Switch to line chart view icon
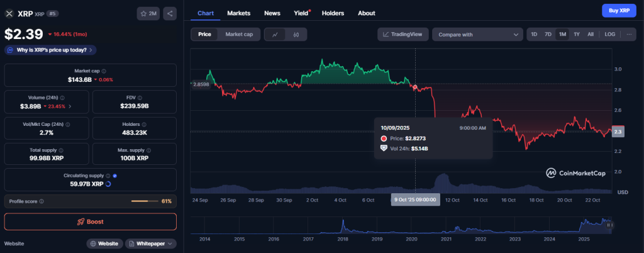This screenshot has width=644, height=253. pyautogui.click(x=275, y=35)
